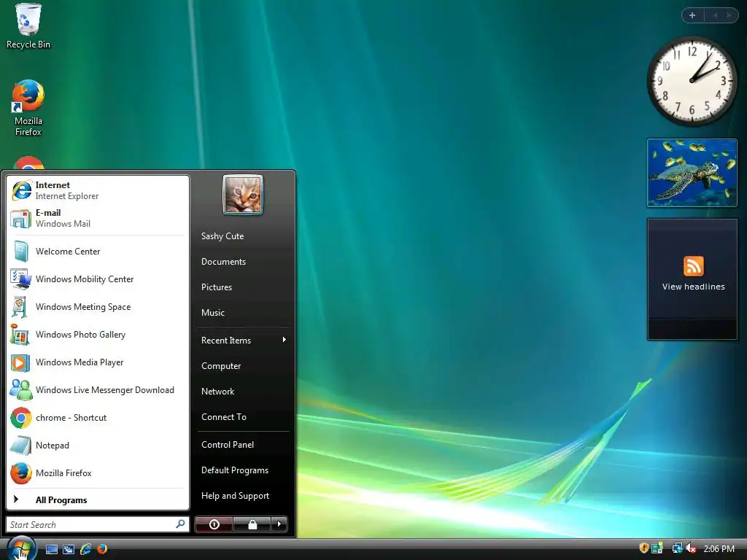
Task: Open Welcome Center
Action: point(98,252)
